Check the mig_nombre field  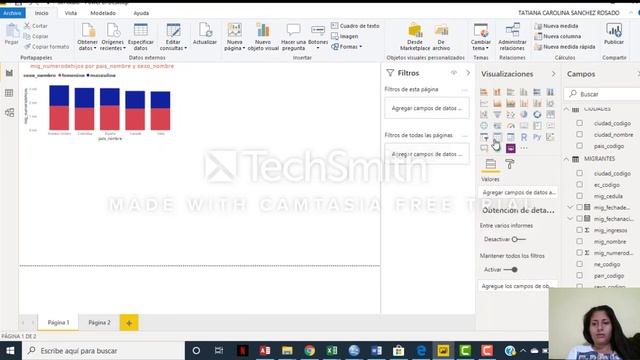coord(580,242)
